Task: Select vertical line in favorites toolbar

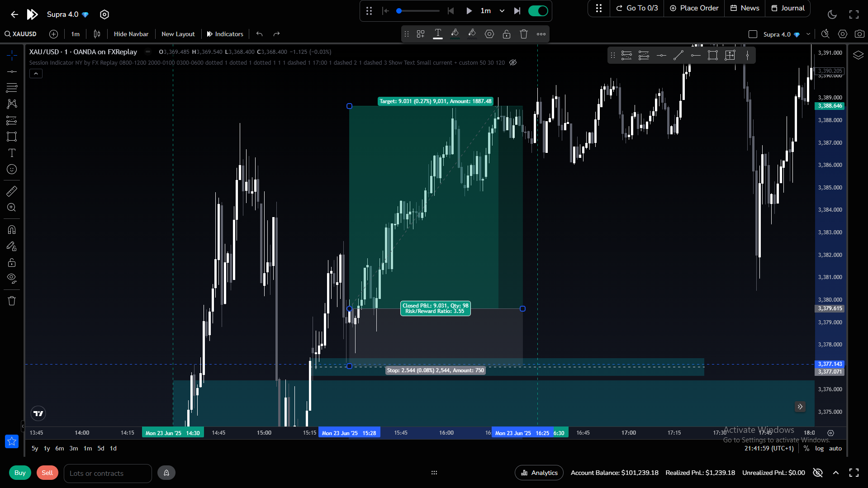Action: coord(747,55)
